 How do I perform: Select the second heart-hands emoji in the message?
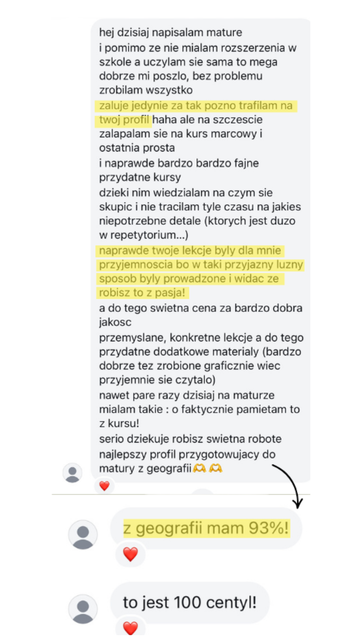(216, 468)
